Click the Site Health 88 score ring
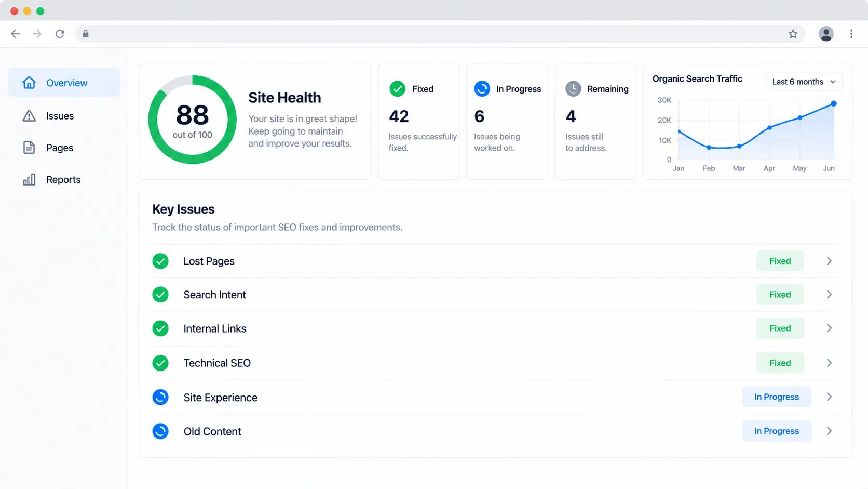The image size is (868, 489). pyautogui.click(x=193, y=120)
